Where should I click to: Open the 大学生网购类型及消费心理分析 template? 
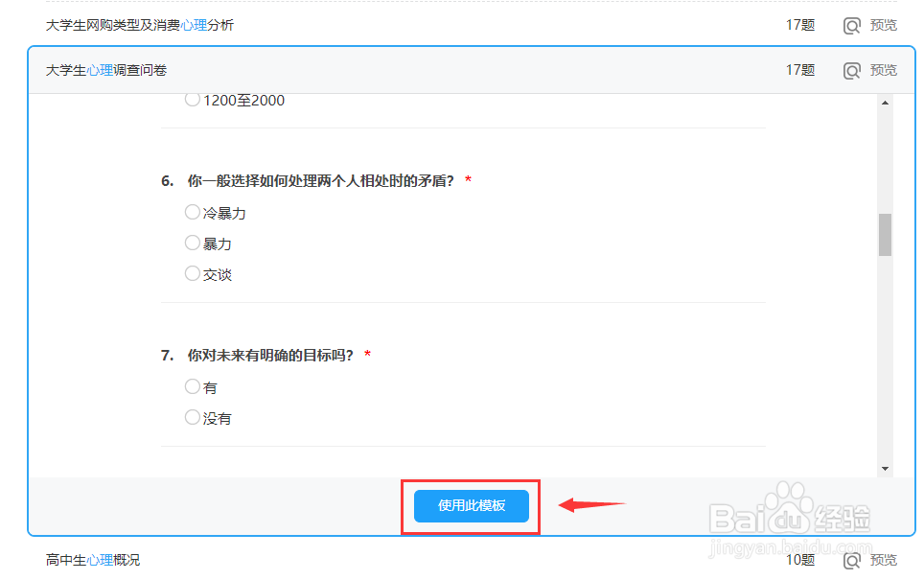(x=140, y=25)
